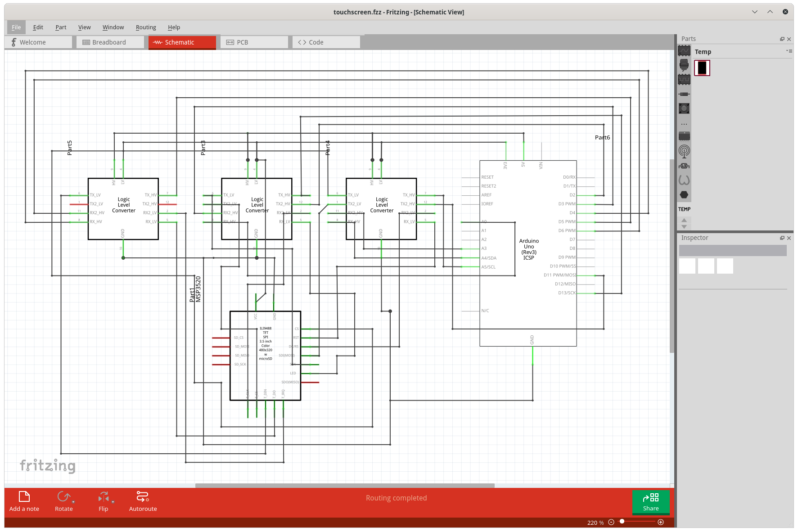
Task: Click the zoom in plus button
Action: (660, 522)
